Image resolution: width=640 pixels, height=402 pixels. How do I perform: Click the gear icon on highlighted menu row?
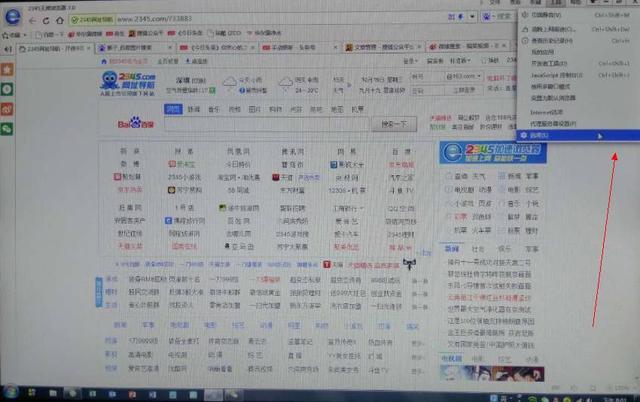click(x=524, y=135)
